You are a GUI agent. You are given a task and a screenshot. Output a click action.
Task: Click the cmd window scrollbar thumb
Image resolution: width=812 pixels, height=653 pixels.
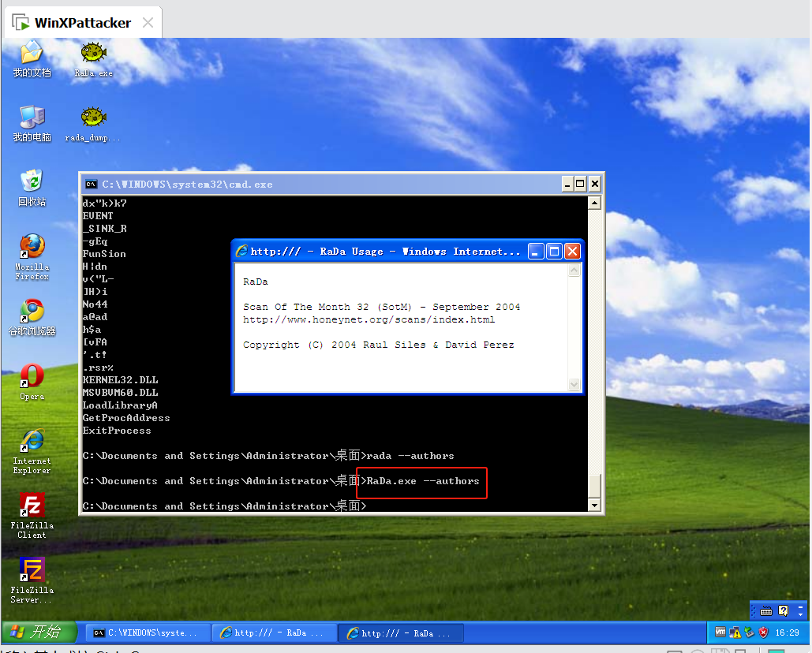[594, 485]
